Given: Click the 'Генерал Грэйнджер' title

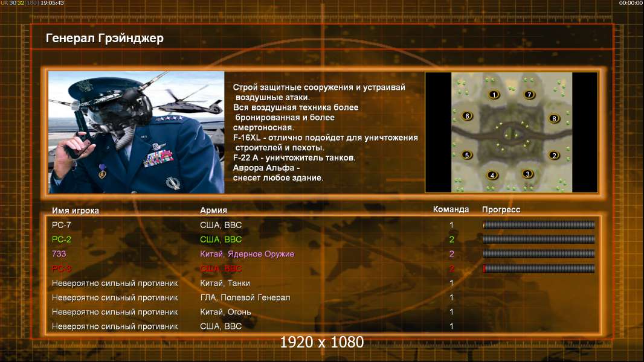Looking at the screenshot, I should click(x=105, y=38).
